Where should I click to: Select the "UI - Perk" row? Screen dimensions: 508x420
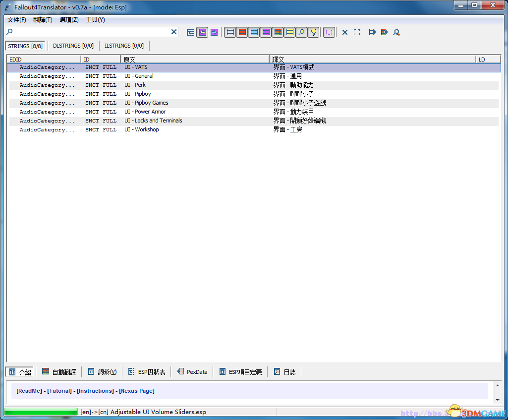coord(254,85)
